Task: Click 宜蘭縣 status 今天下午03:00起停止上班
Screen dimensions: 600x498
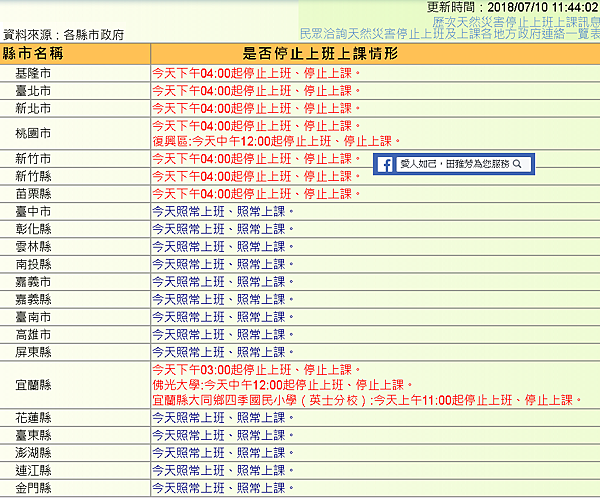Action: [x=256, y=370]
